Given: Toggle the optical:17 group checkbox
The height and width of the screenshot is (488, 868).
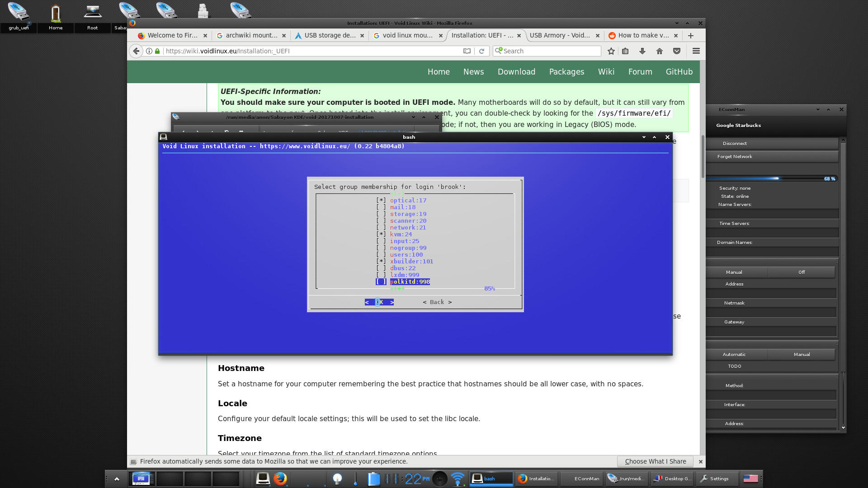Looking at the screenshot, I should tap(382, 201).
